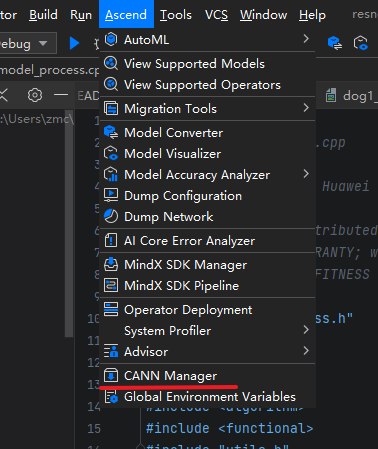Open Model Visualizer menu entry
378x449 pixels.
pyautogui.click(x=207, y=154)
